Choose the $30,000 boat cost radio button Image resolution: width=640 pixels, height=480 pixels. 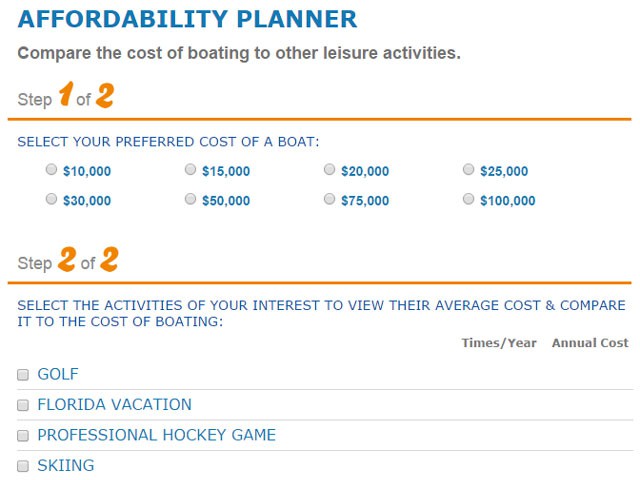point(51,199)
